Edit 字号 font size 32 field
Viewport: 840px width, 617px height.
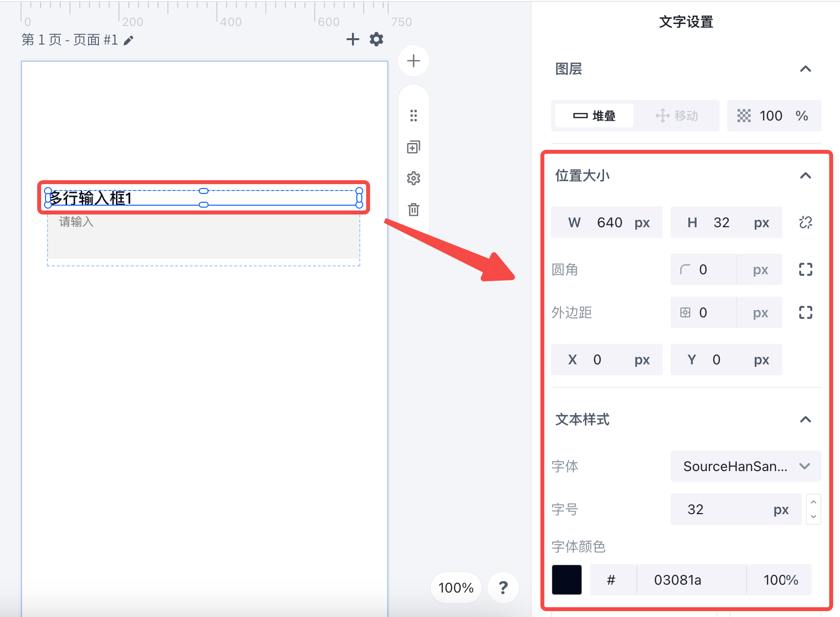(x=736, y=509)
